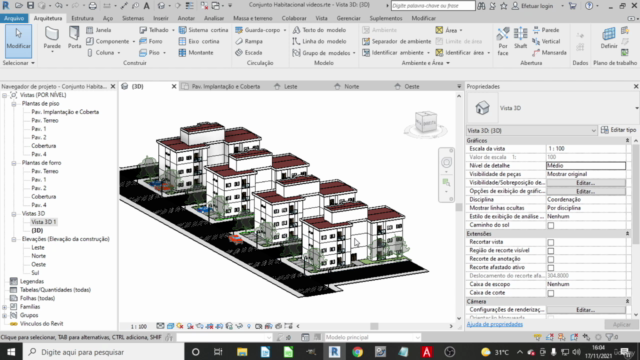Select the Forro ceiling tool
The width and height of the screenshot is (640, 360).
[151, 41]
